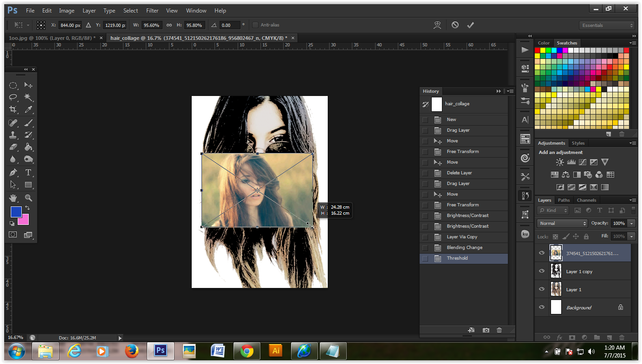Select the Healing Brush tool
642x364 pixels.
pos(13,123)
